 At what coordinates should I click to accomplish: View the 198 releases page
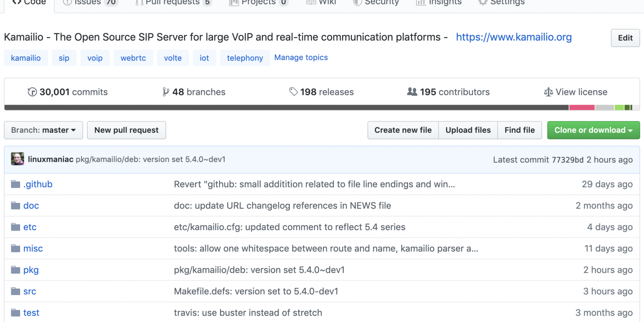tap(321, 92)
